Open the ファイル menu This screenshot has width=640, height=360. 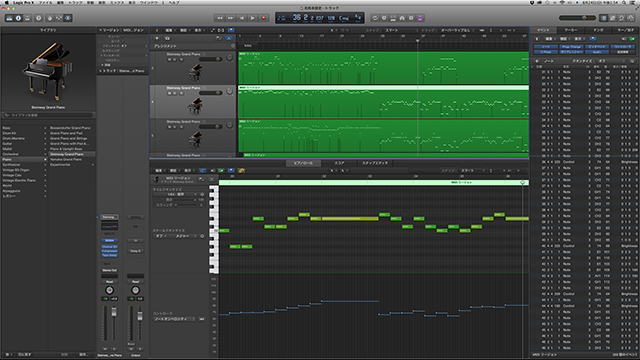(x=45, y=2)
